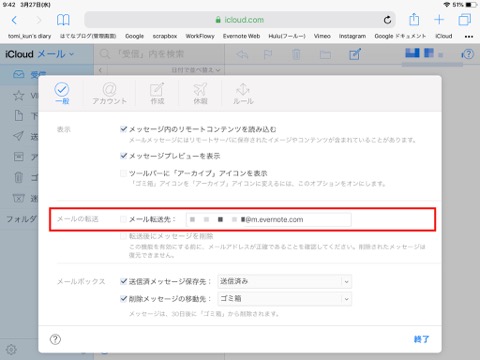Select the archive box icon in the sidebar
480x360 pixels.
[x=19, y=156]
